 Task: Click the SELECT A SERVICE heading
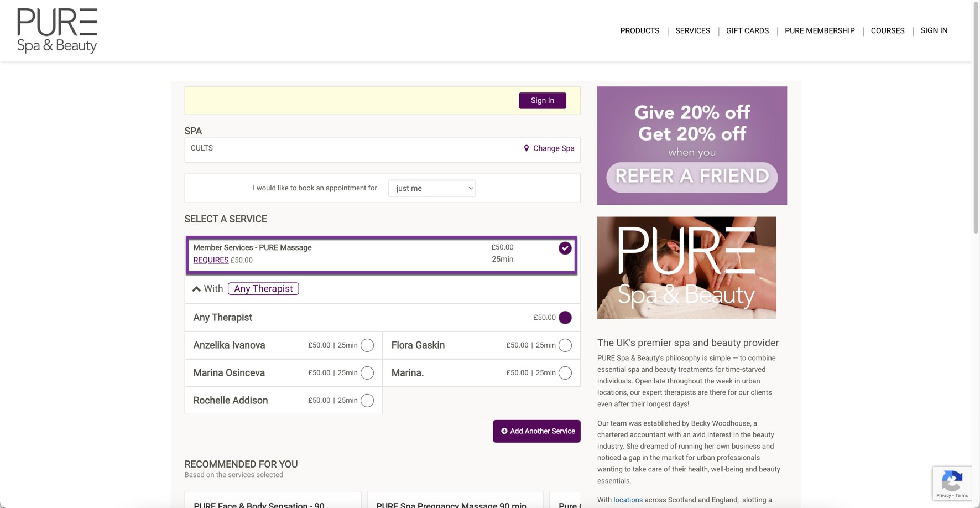(x=226, y=219)
